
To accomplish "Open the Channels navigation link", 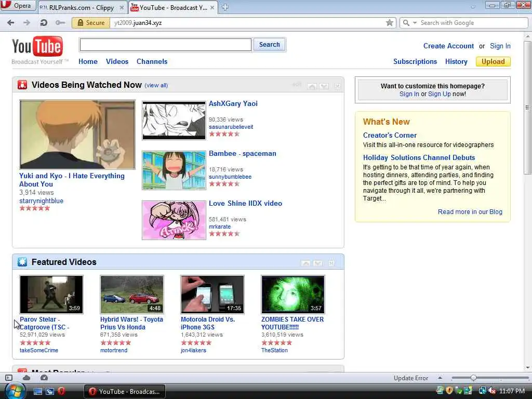I will point(152,61).
